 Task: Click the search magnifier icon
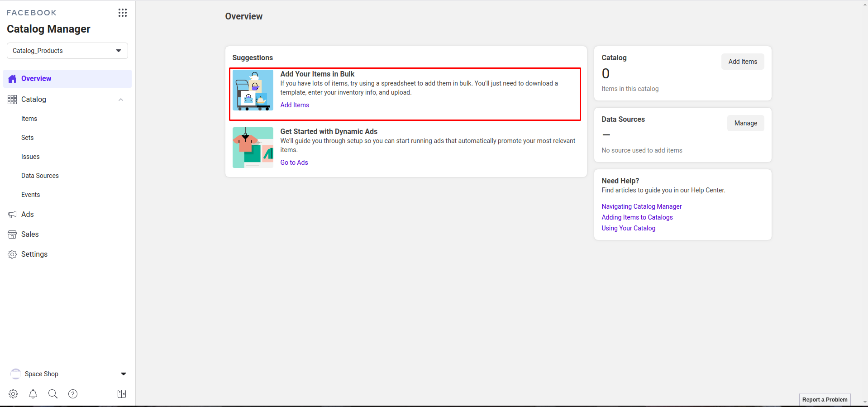[53, 394]
